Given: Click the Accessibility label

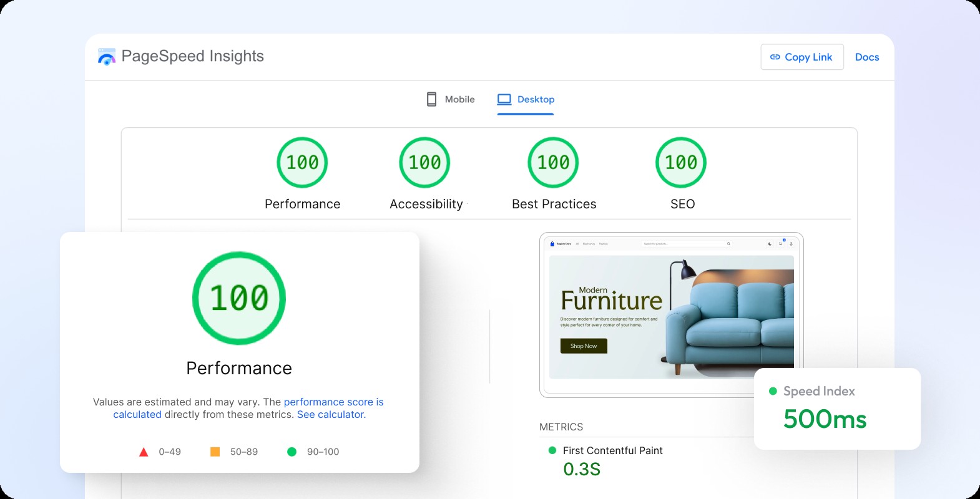Looking at the screenshot, I should (426, 204).
